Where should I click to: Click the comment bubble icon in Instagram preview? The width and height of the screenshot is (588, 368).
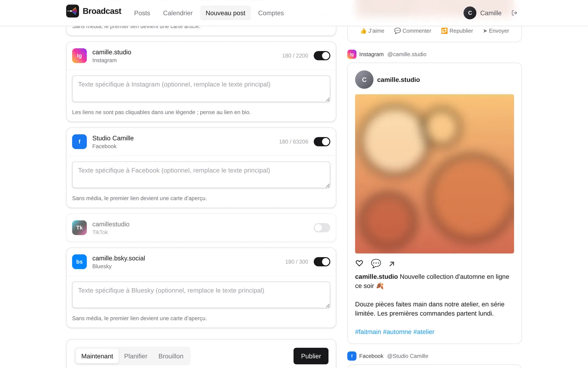[376, 263]
